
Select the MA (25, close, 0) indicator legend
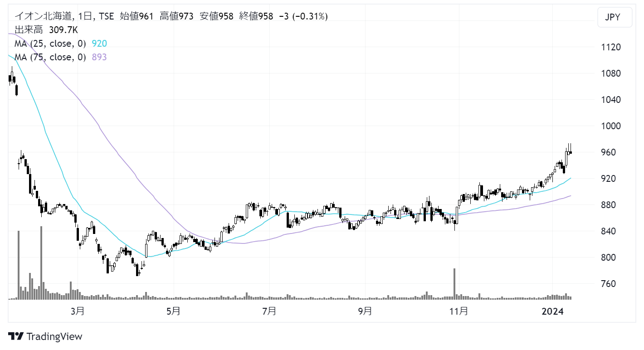tap(50, 44)
